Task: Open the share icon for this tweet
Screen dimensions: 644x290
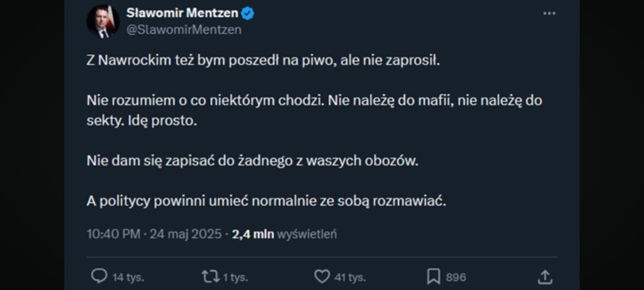Action: [545, 277]
